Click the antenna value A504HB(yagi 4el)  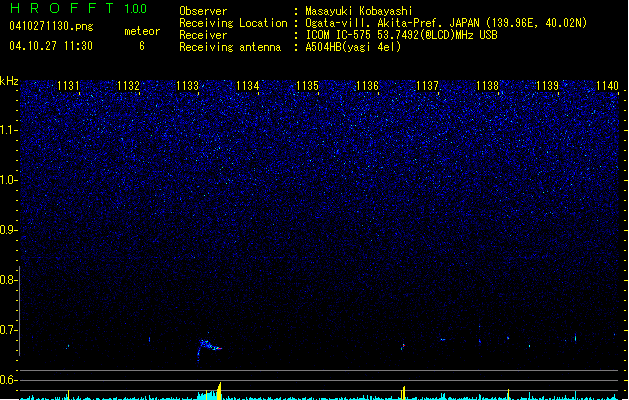pos(353,47)
